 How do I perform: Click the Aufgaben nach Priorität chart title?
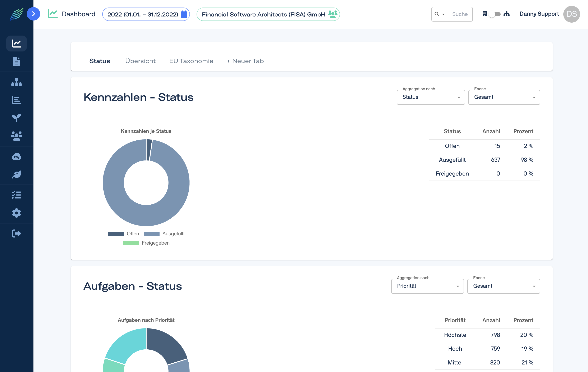146,320
